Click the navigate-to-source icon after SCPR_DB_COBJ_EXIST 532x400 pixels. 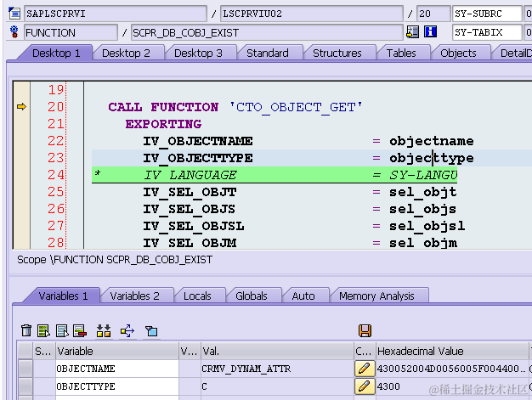click(412, 32)
